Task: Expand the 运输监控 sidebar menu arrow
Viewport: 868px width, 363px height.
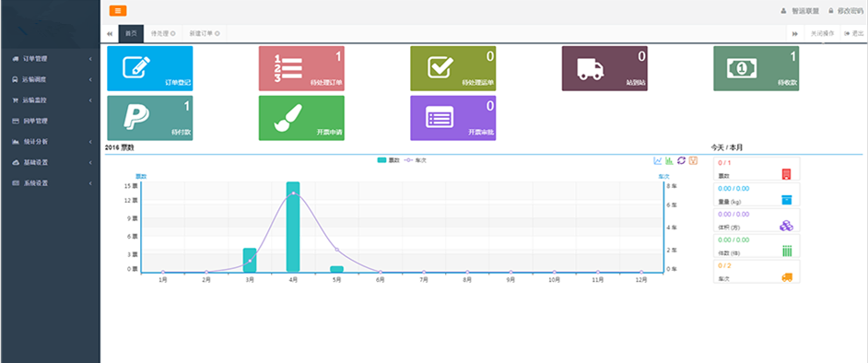Action: 90,100
